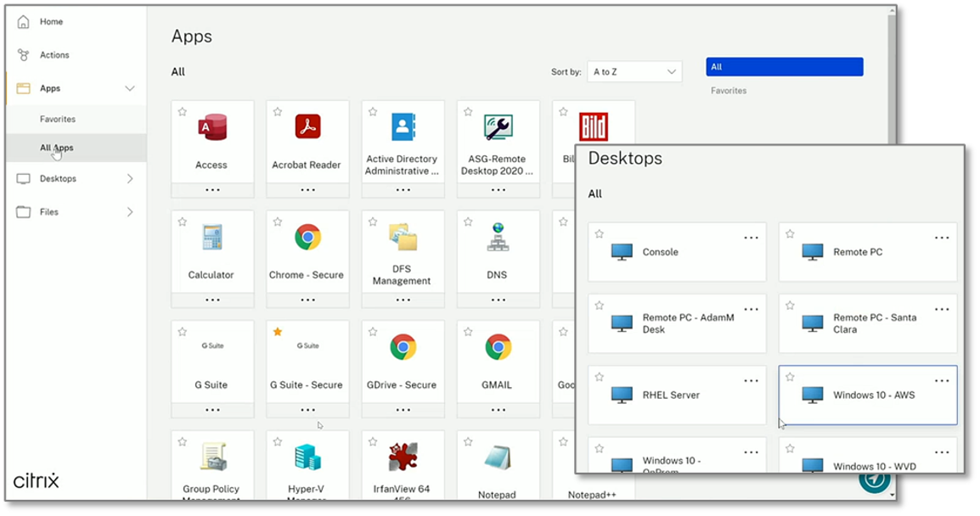
Task: Open the Access app icon
Action: (x=211, y=128)
